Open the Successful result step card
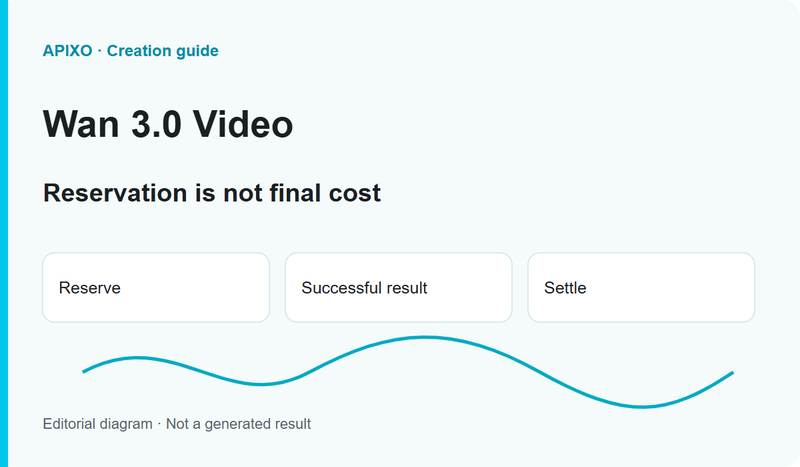The height and width of the screenshot is (467, 800). click(398, 287)
